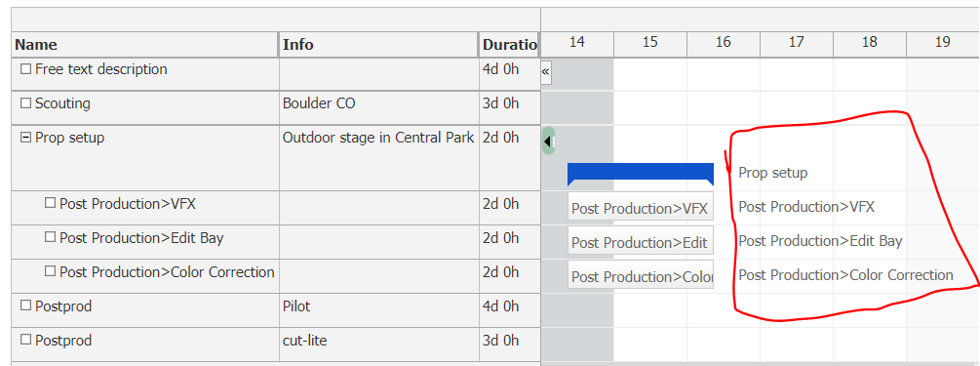Click day 17 in timeline header

click(797, 43)
